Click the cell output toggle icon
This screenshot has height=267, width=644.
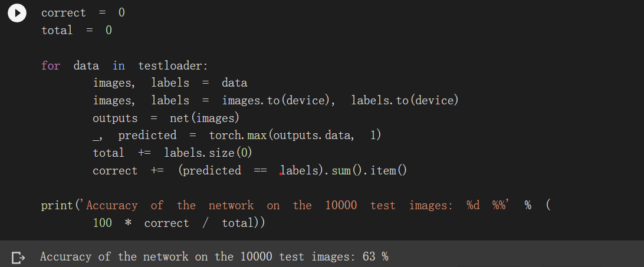point(18,257)
